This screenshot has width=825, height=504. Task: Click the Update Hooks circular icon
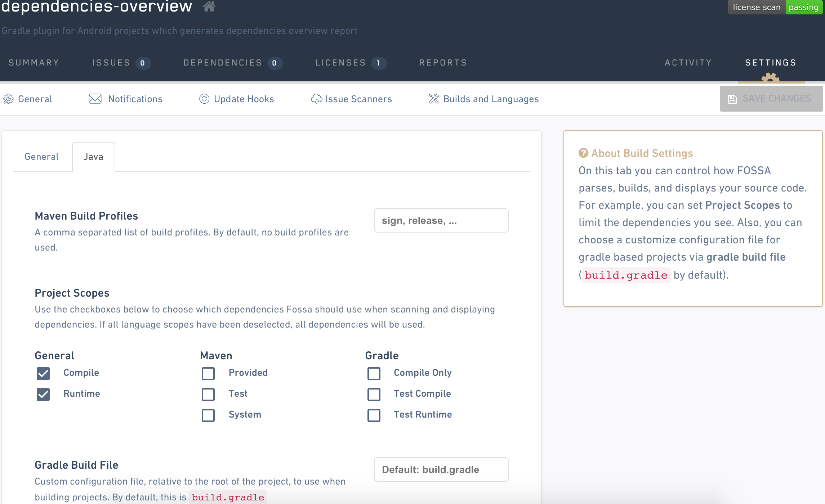tap(204, 99)
